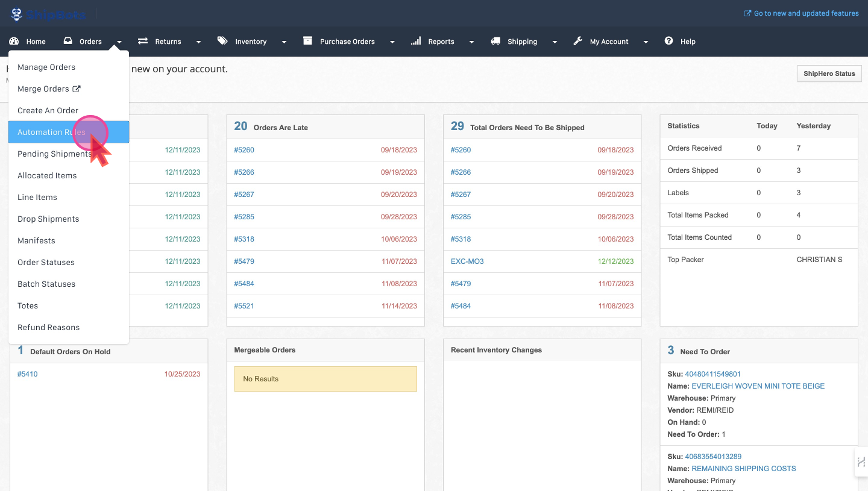Image resolution: width=868 pixels, height=491 pixels.
Task: Select Line Items in Orders menu
Action: coord(69,197)
